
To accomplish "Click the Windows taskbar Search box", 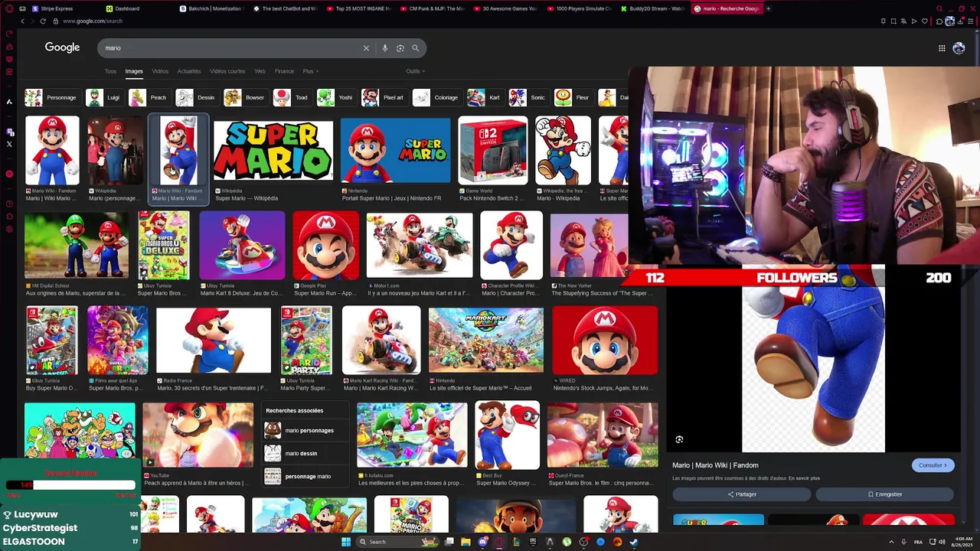I will (397, 542).
